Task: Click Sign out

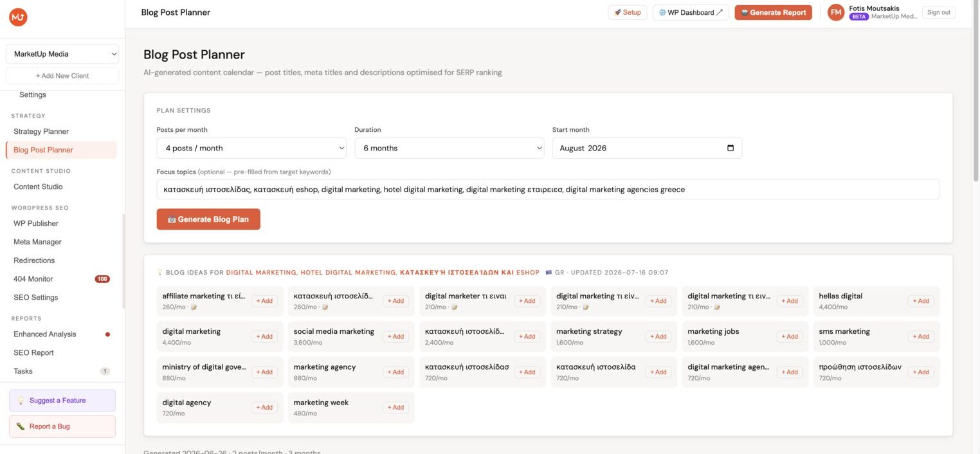Action: coord(939,12)
